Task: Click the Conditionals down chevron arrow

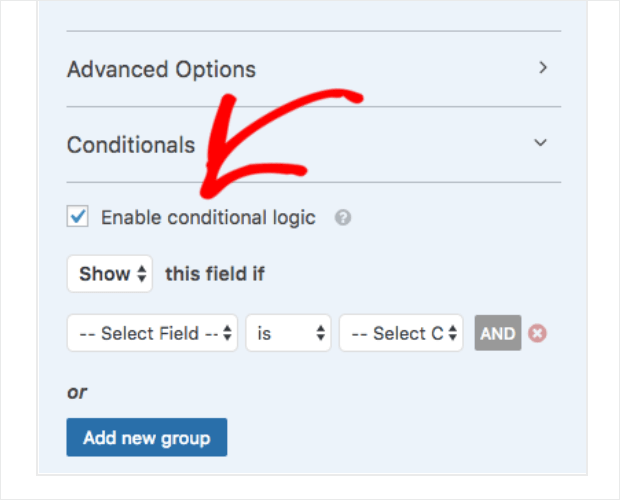Action: [x=541, y=143]
